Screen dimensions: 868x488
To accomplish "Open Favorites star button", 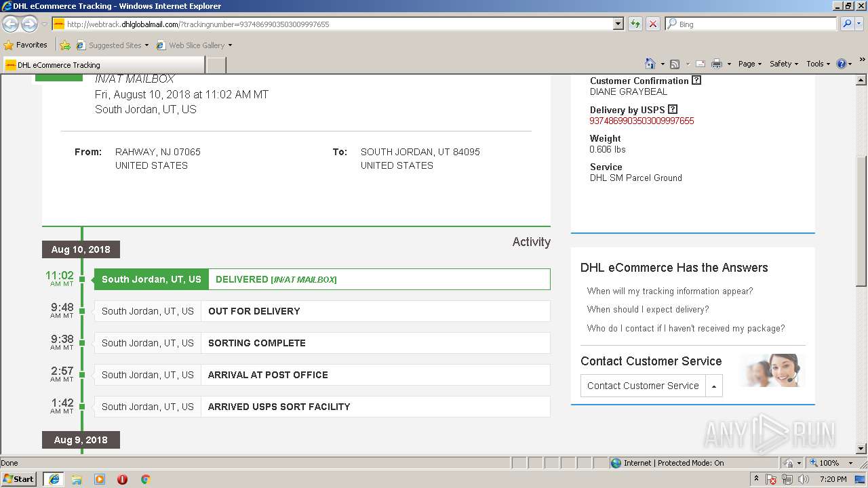I will (x=26, y=45).
